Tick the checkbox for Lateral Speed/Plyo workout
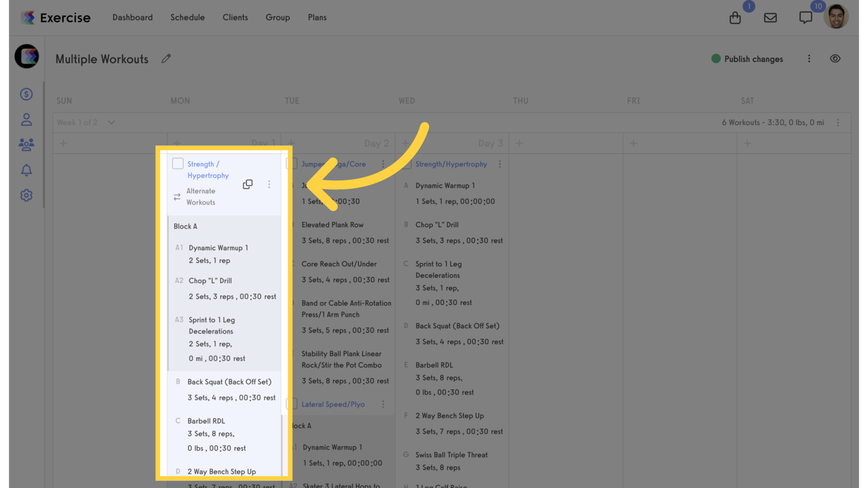 click(292, 404)
